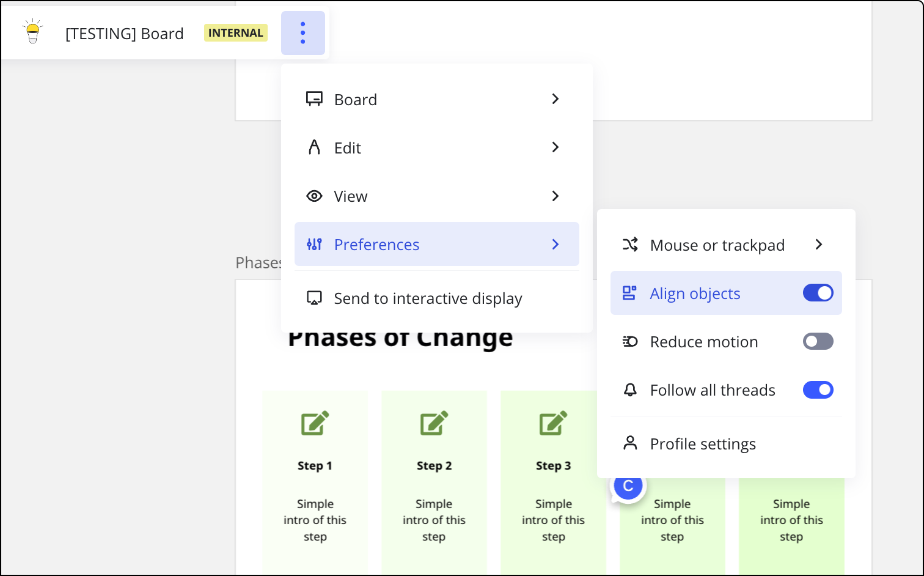This screenshot has width=924, height=576.
Task: Click the INTERNAL badge
Action: (235, 32)
